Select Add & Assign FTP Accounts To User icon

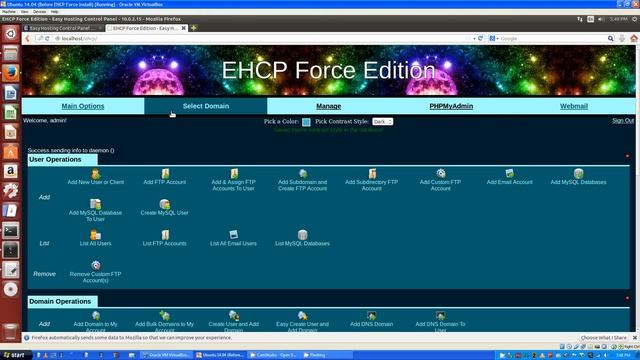(234, 173)
